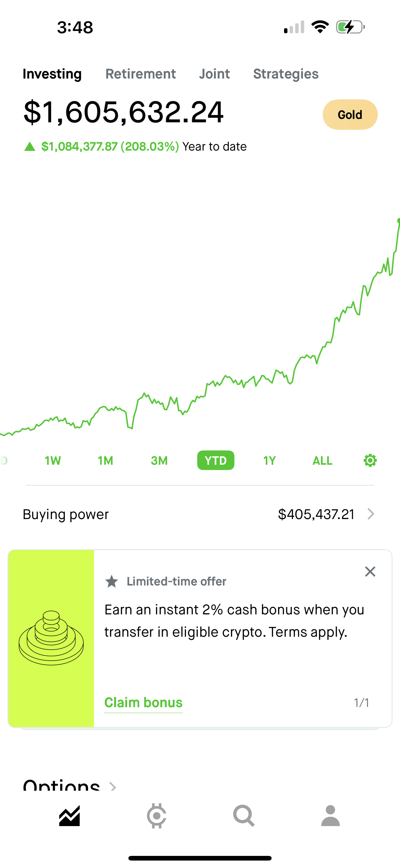Select the YTD chart range
Screen dimensions: 400x868
tap(216, 460)
